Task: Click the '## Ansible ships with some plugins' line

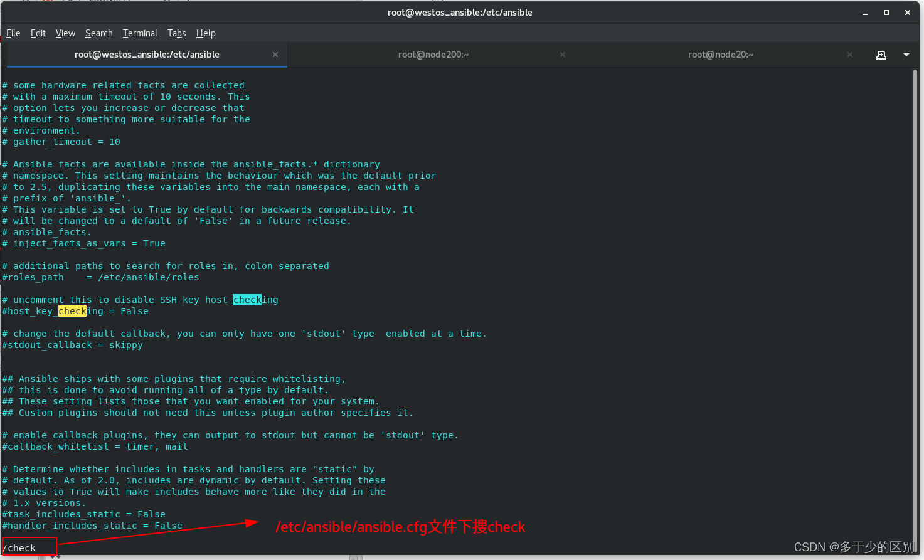Action: pos(174,379)
